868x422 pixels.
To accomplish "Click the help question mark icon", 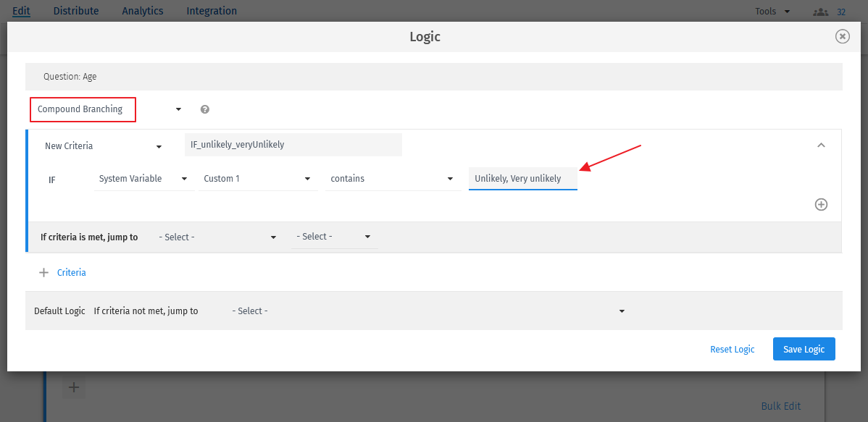I will [205, 109].
